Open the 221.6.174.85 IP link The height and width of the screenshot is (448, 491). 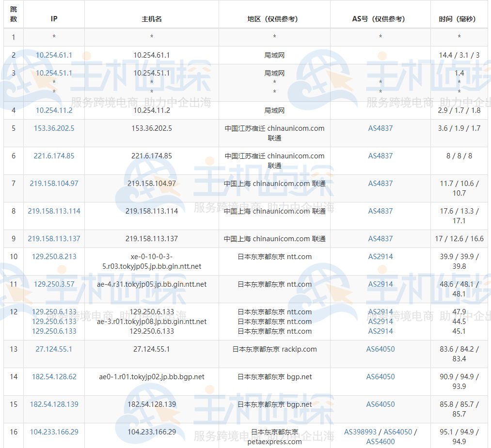pyautogui.click(x=54, y=156)
